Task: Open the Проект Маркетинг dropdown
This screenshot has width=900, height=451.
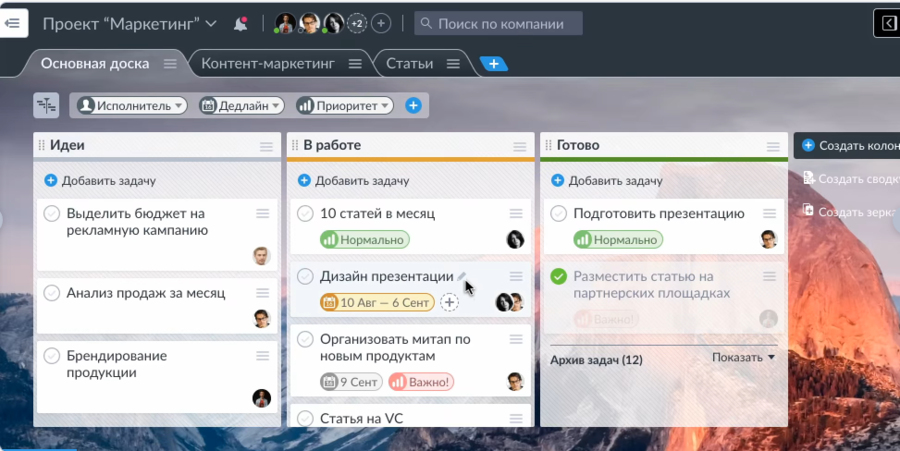Action: coord(130,24)
